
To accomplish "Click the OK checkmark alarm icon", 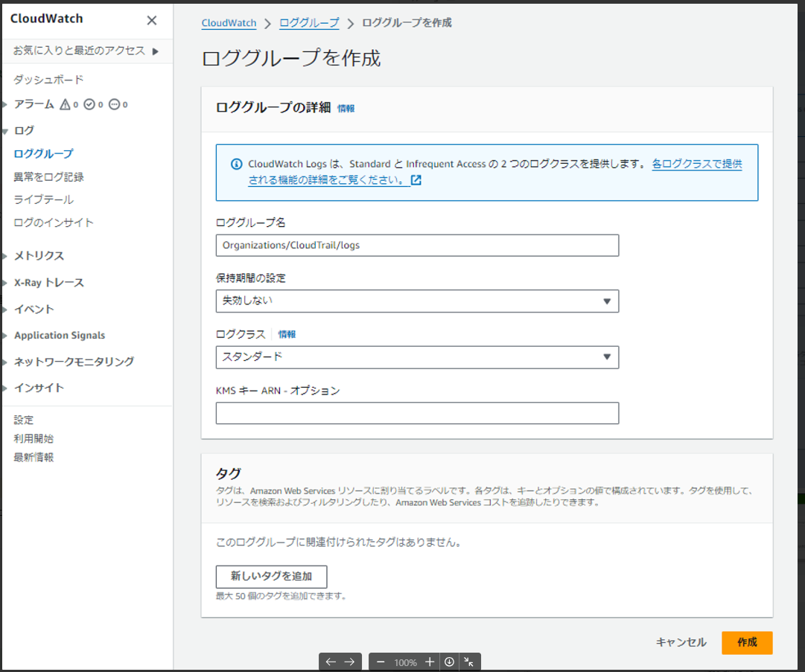I will tap(89, 105).
